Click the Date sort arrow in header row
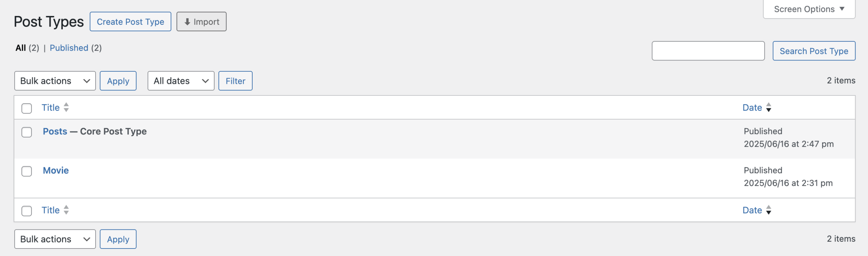The height and width of the screenshot is (256, 868). 768,107
